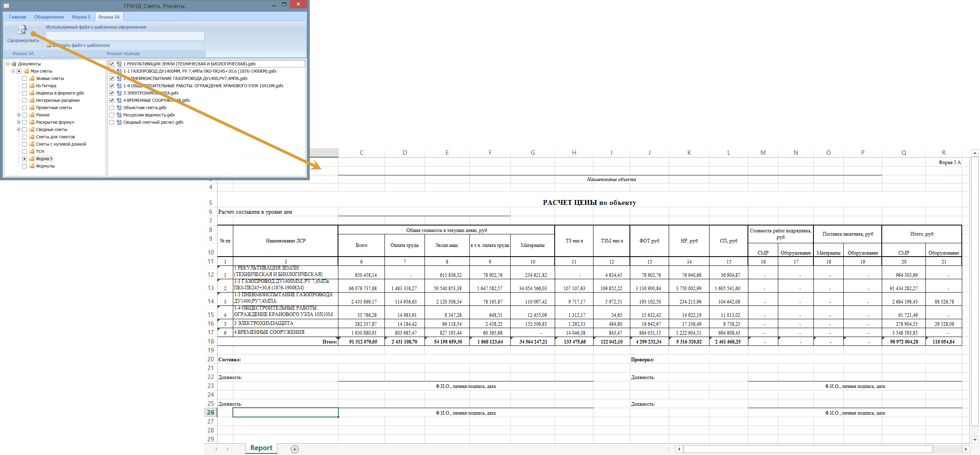
Task: Select the Report sheet tab
Action: tap(261, 448)
